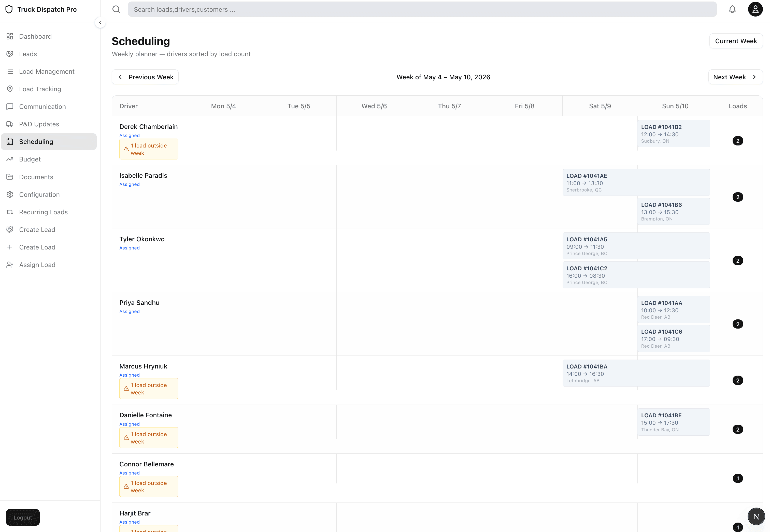770x532 pixels.
Task: Open load #1041C2 card
Action: pos(636,275)
